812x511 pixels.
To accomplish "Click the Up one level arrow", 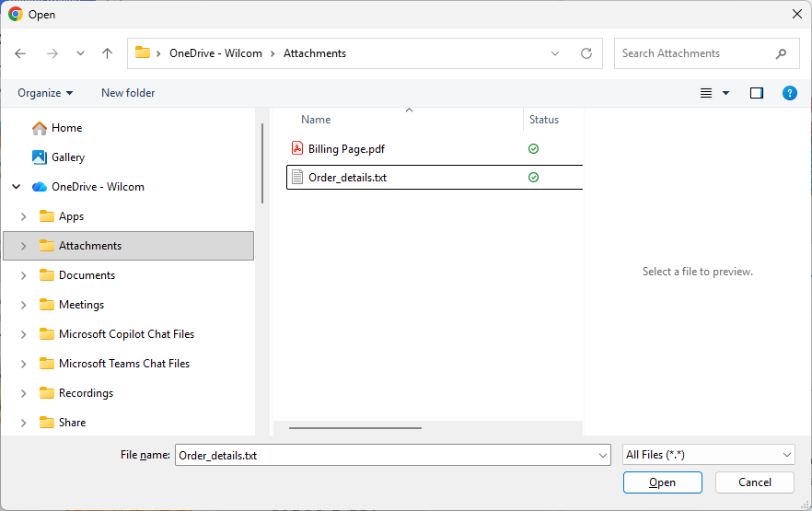I will (x=107, y=53).
